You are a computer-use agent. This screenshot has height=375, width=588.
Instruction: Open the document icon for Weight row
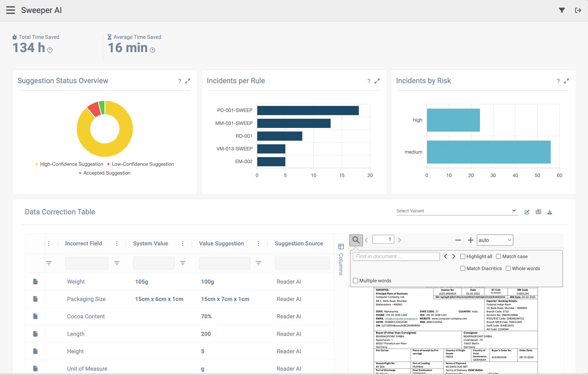tap(35, 281)
